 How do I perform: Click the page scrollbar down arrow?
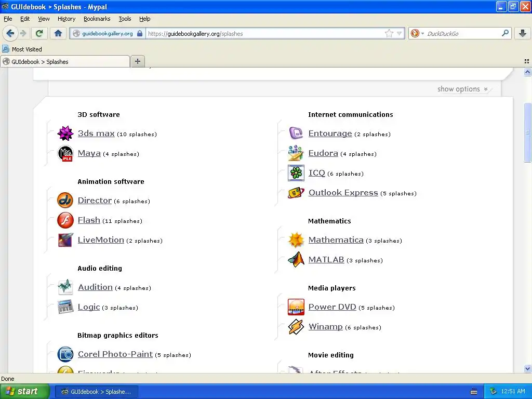tap(527, 369)
